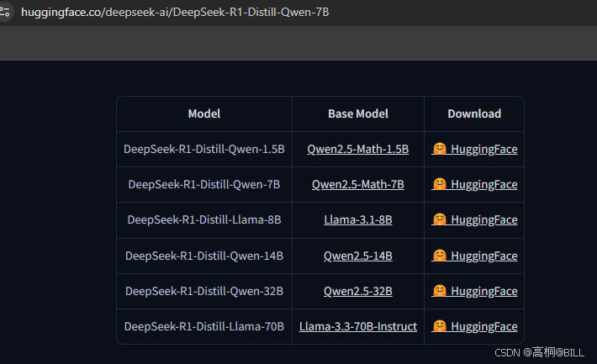Select the DeepSeek-R1-Distill-Llama-8B model cell
This screenshot has height=364, width=597.
click(204, 219)
